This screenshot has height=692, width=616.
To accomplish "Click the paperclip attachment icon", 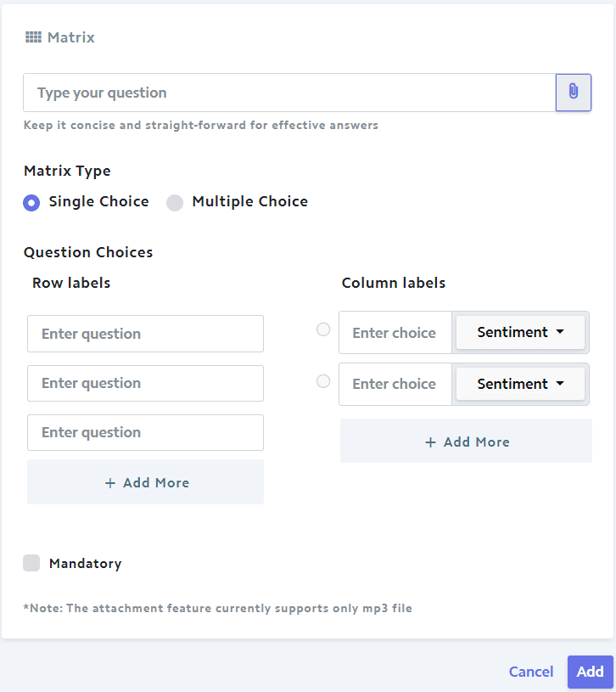I will (574, 92).
